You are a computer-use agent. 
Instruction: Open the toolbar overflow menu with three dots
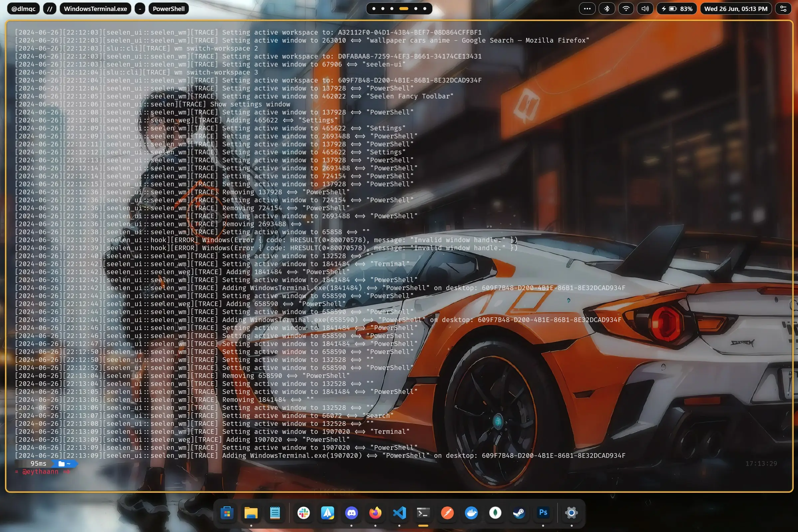(587, 8)
